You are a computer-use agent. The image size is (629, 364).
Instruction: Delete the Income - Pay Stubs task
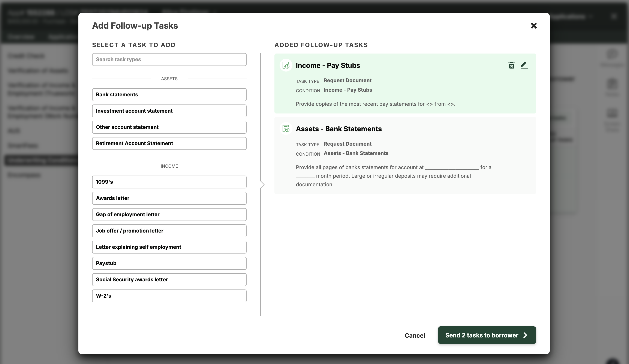point(511,65)
